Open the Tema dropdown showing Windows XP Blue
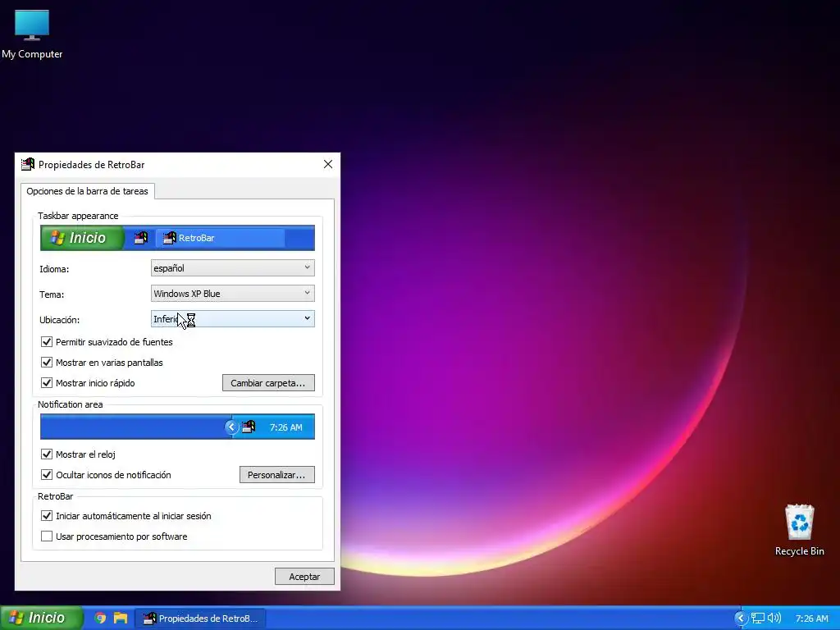Screen dimensions: 840x630 pos(232,293)
